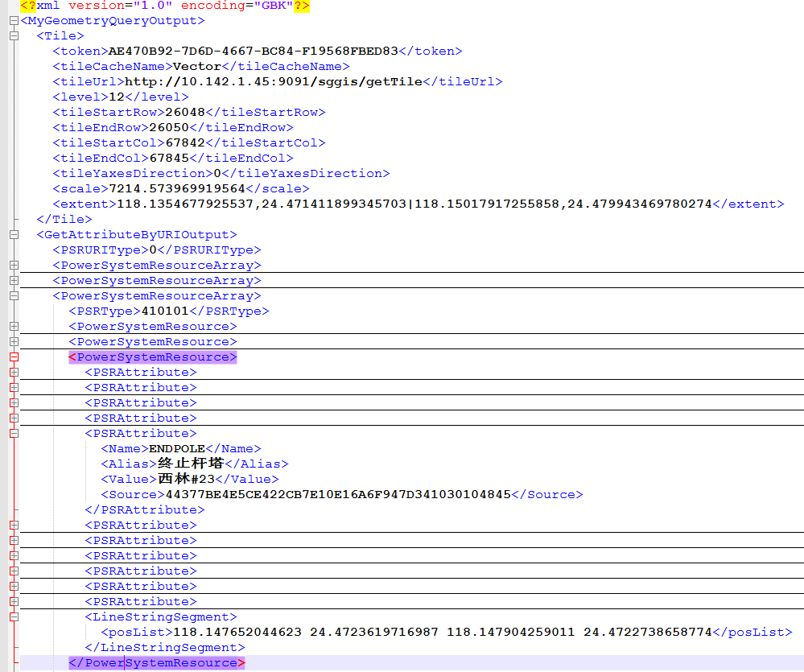Image resolution: width=804 pixels, height=672 pixels.
Task: Click the closing </PSRAttribute> tag
Action: point(145,510)
